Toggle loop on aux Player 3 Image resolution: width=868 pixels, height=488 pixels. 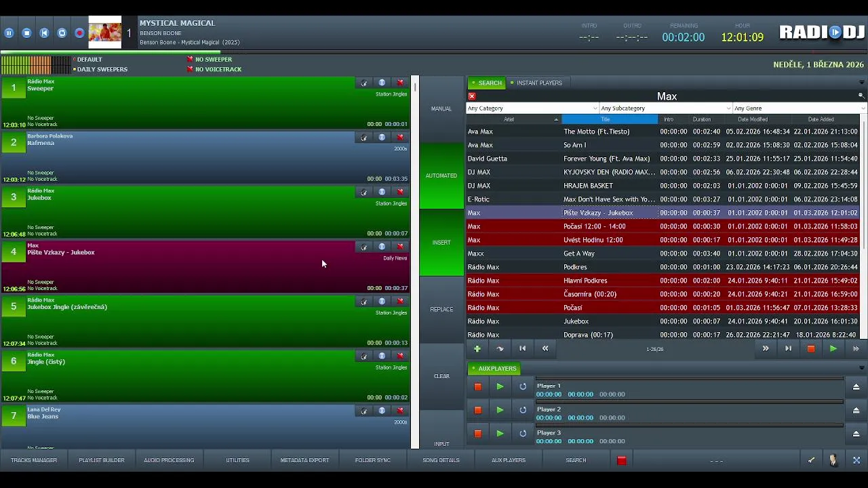click(523, 434)
